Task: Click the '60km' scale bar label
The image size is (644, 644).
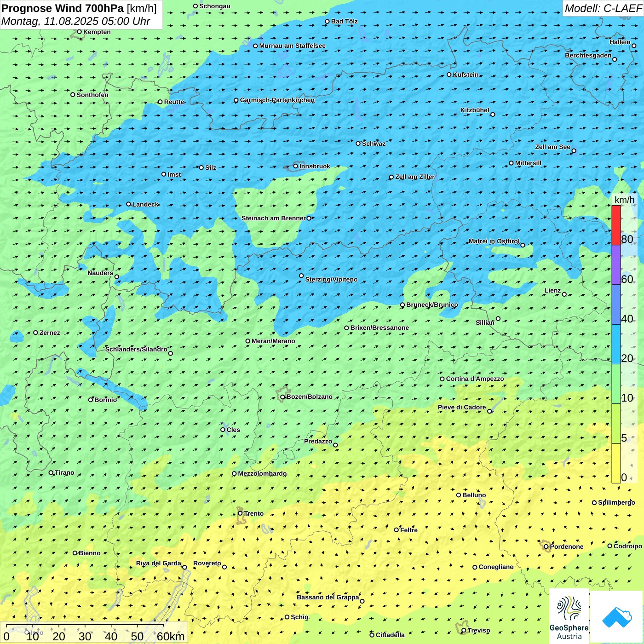Action: pyautogui.click(x=171, y=636)
